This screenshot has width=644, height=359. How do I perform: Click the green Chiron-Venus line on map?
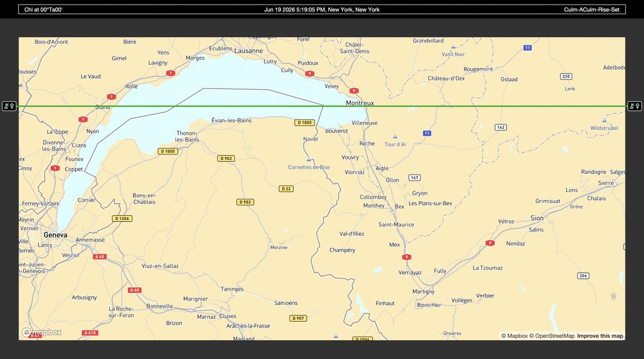(x=322, y=106)
